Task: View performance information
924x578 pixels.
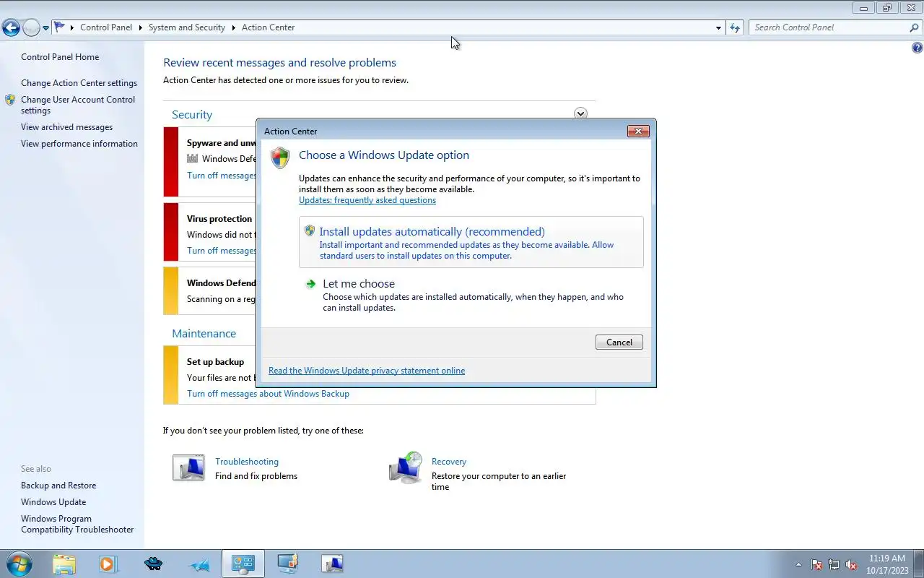Action: coord(79,144)
